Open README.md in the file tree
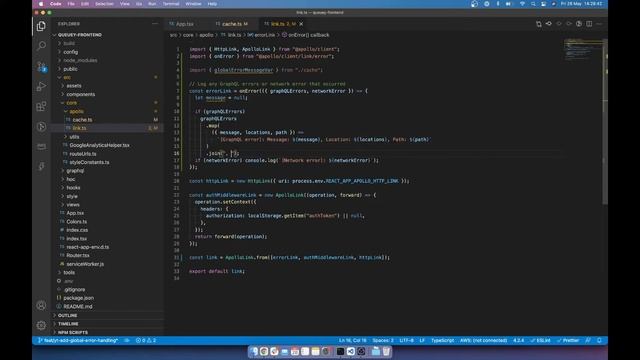This screenshot has width=640, height=360. (x=78, y=306)
